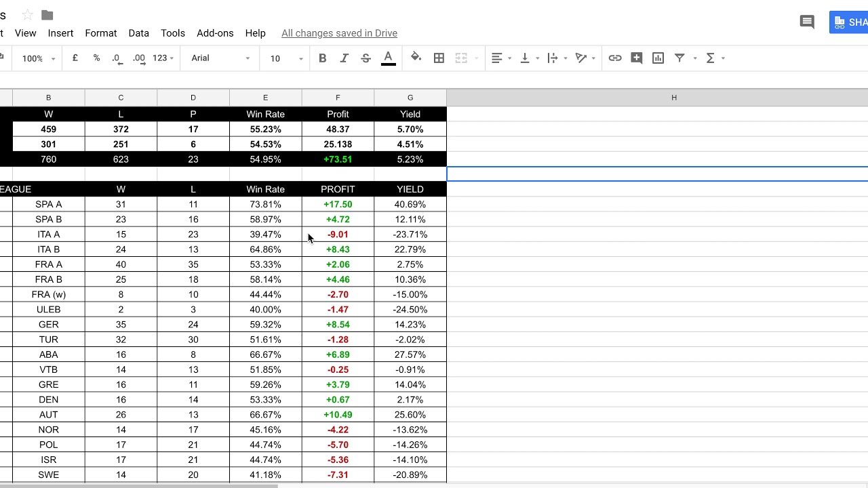868x488 pixels.
Task: Change font size from 10
Action: coord(286,58)
